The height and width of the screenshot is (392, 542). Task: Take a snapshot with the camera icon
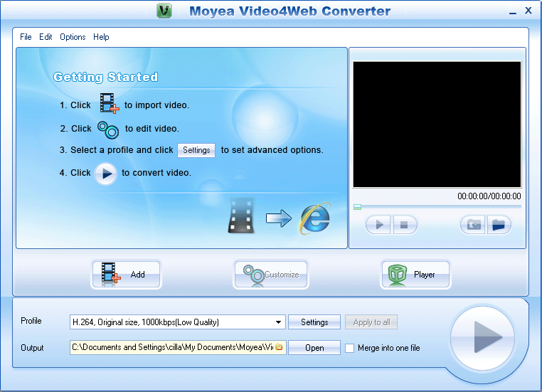(473, 225)
